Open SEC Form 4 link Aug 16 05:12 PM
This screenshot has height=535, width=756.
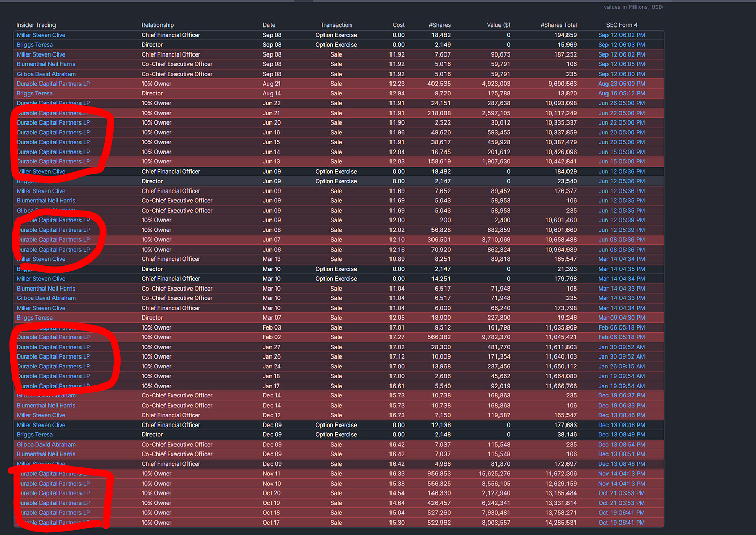[622, 93]
